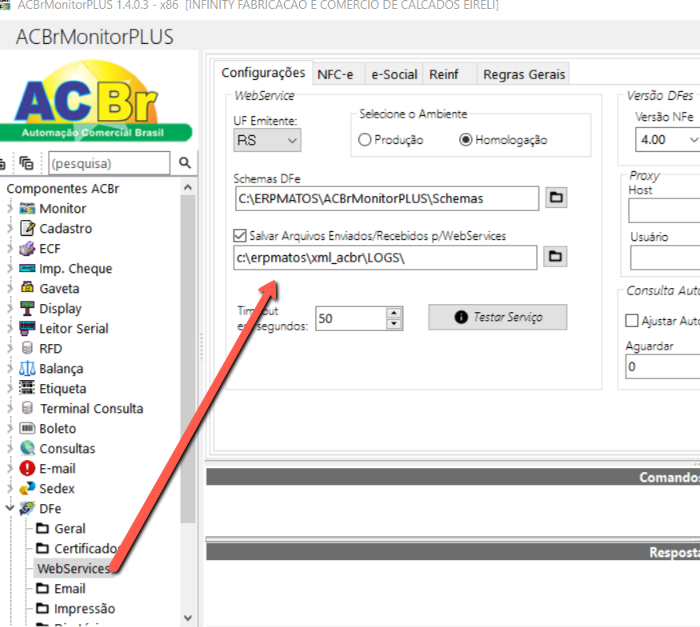Image resolution: width=700 pixels, height=627 pixels.
Task: Click the LOGS save path field
Action: pos(385,258)
